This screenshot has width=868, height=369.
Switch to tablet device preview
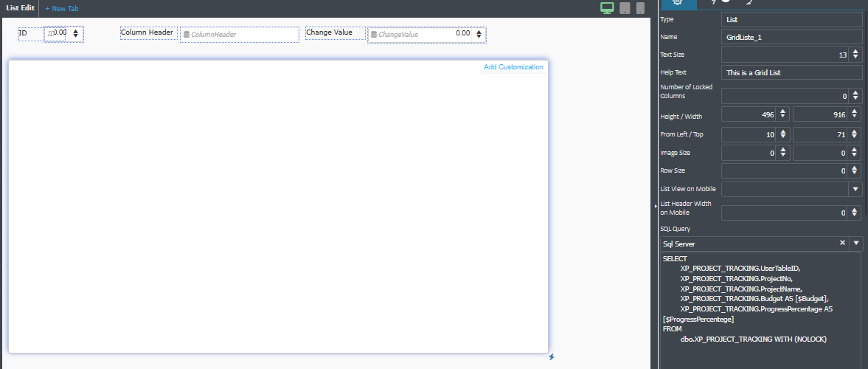[x=625, y=8]
